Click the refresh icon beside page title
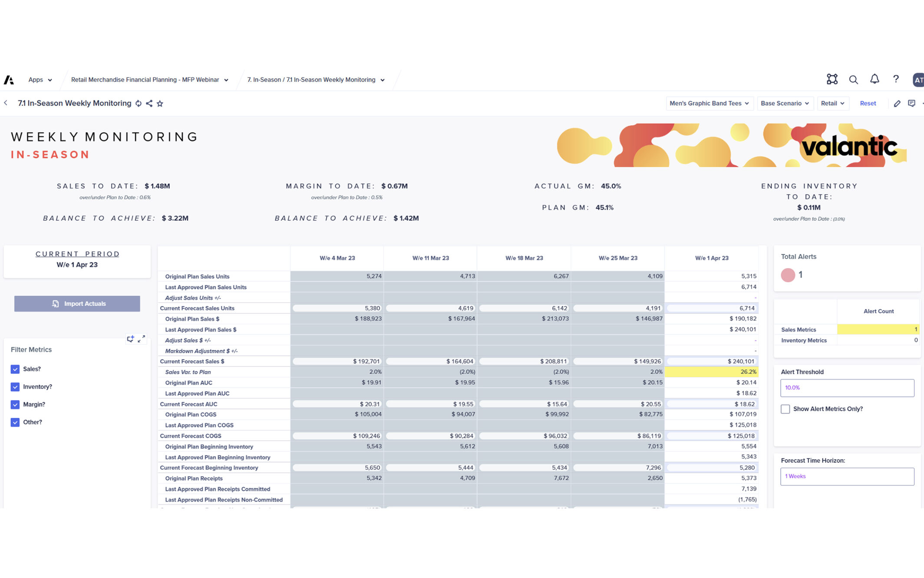The image size is (924, 578). click(x=139, y=103)
